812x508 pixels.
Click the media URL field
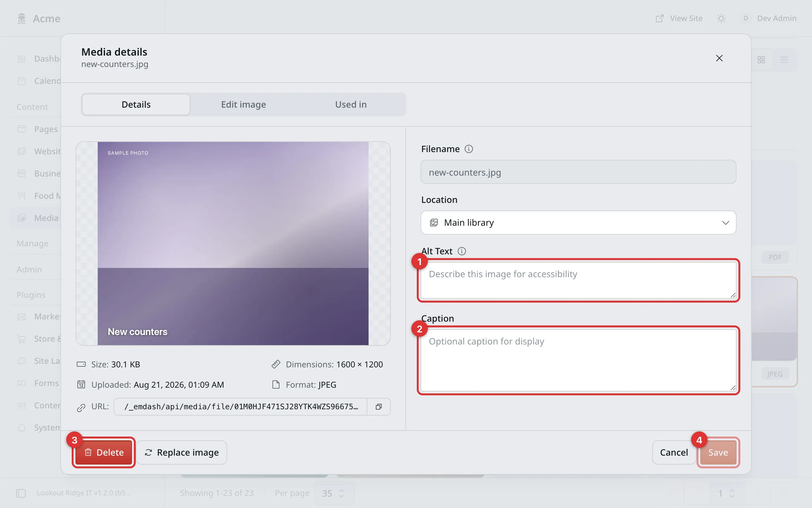click(x=240, y=406)
